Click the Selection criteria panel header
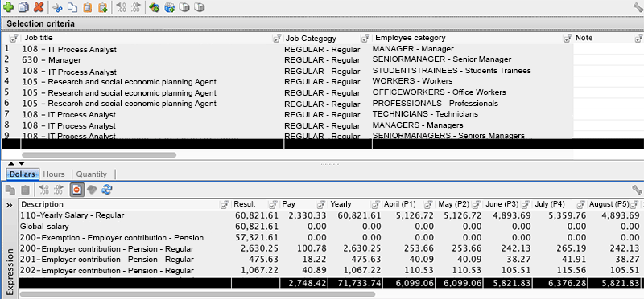644x299 pixels. (x=322, y=23)
